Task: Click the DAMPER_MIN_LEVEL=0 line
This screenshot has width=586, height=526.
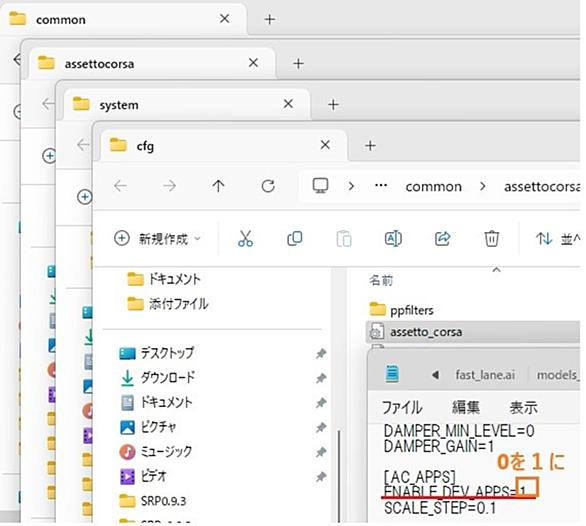Action: pos(459,431)
